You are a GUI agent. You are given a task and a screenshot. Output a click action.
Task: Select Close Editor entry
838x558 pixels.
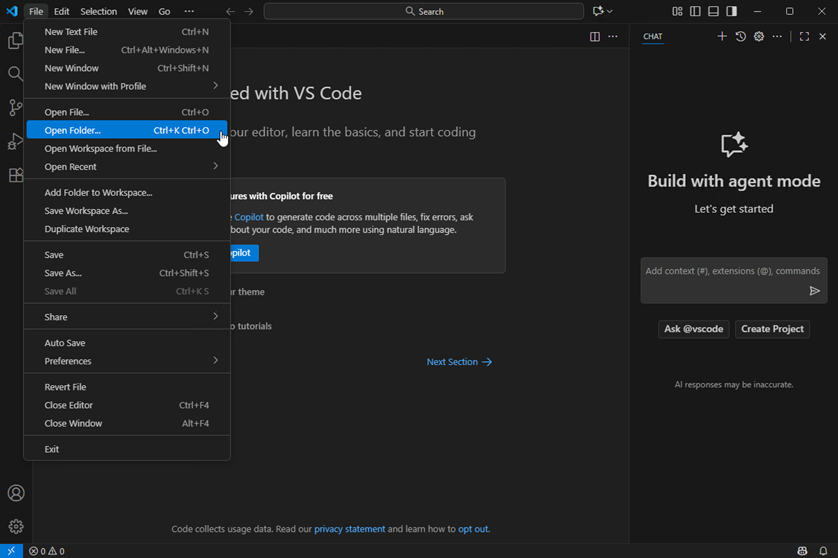click(127, 405)
